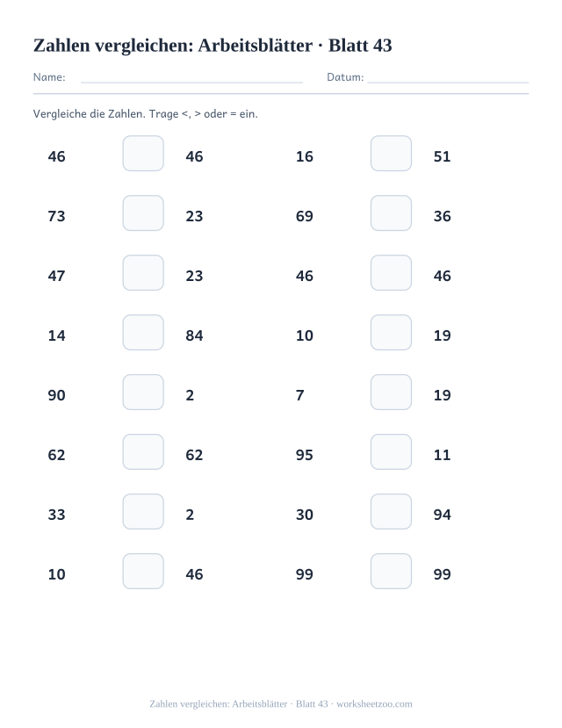Click answer box between 10 and 46
The image size is (562, 728).
tap(143, 571)
